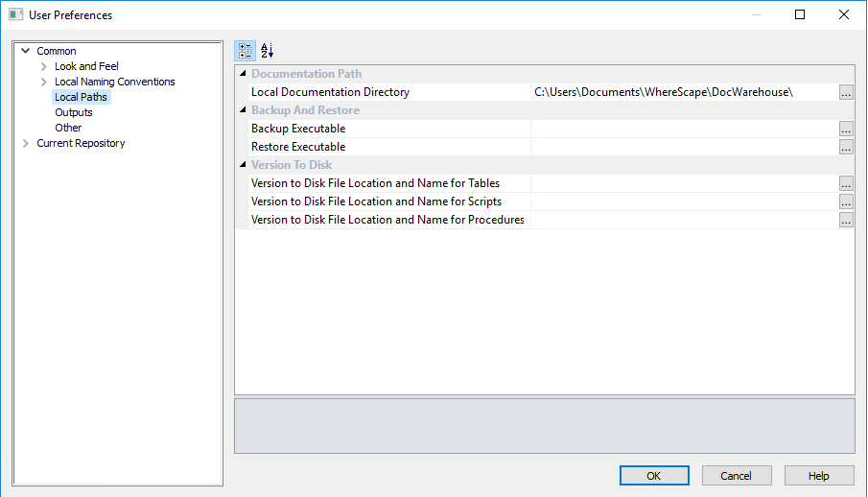Browse for Restore Executable path
Screen dimensions: 868x497
[846, 147]
